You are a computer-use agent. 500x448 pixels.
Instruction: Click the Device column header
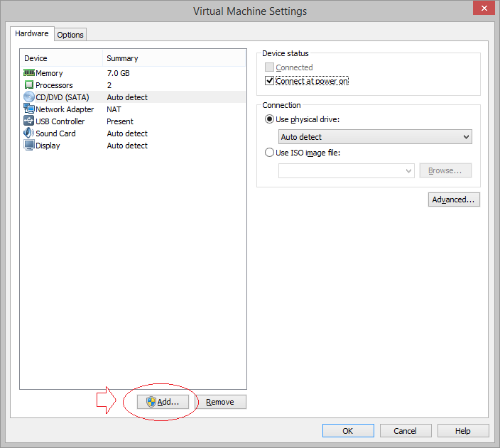coord(62,58)
